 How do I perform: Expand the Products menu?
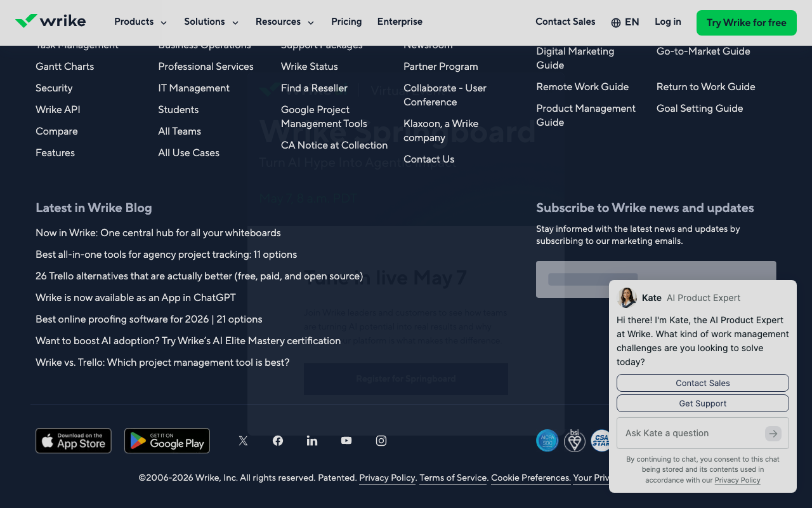[141, 22]
